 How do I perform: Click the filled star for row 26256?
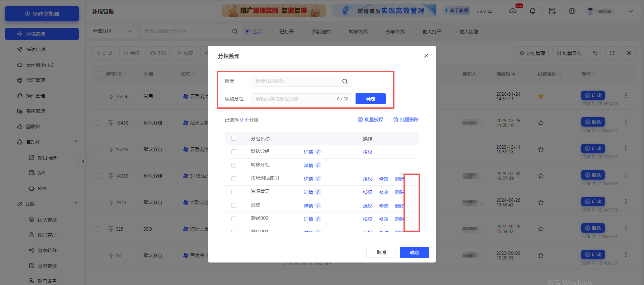click(x=541, y=96)
